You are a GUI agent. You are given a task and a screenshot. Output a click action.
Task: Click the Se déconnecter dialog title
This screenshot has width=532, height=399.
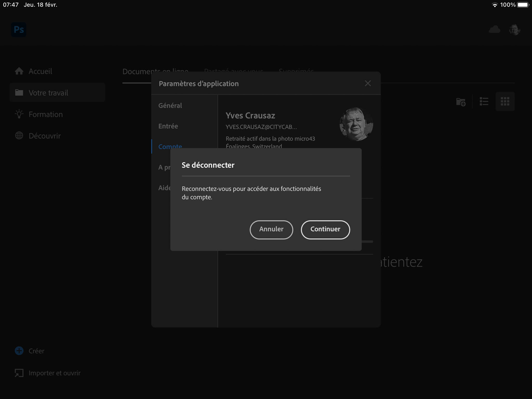click(208, 165)
